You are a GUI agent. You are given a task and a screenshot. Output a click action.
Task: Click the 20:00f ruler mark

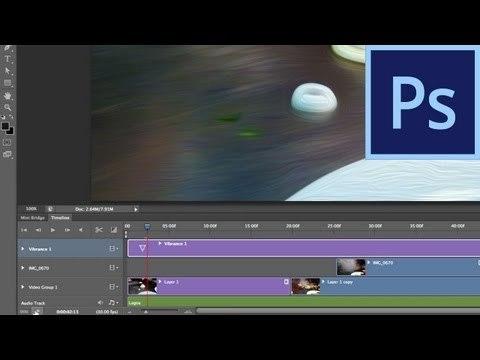pyautogui.click(x=293, y=226)
